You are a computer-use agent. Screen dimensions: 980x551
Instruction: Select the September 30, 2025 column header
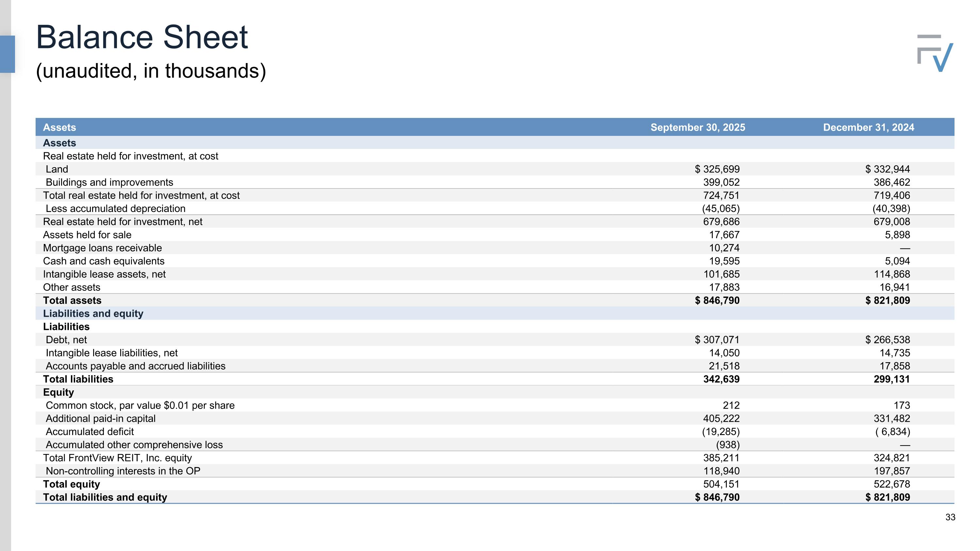[697, 127]
